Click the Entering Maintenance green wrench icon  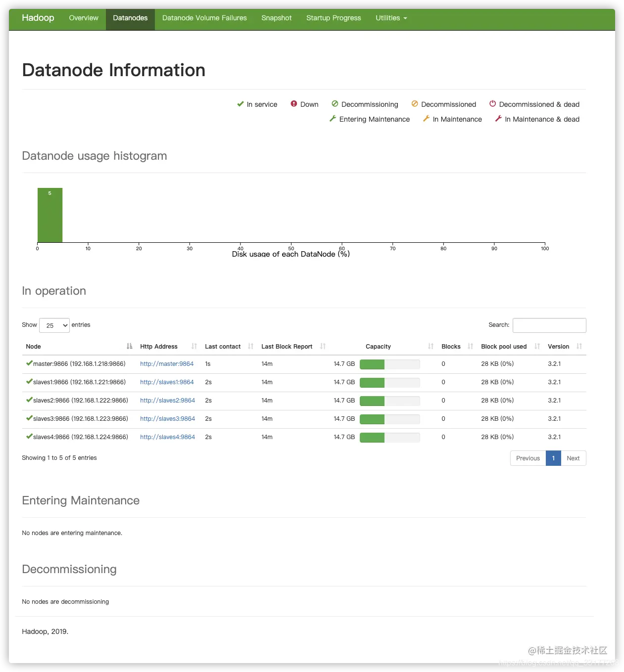pyautogui.click(x=333, y=119)
